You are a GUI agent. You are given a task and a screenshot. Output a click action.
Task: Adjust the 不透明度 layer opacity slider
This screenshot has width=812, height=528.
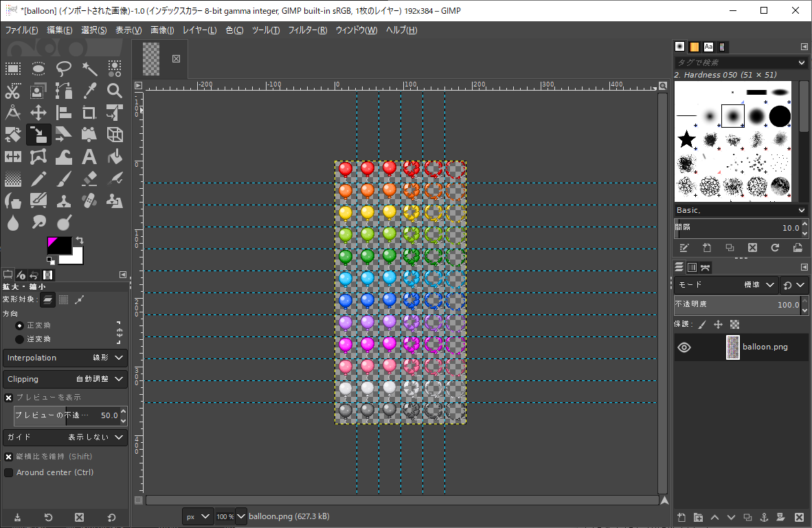(737, 305)
